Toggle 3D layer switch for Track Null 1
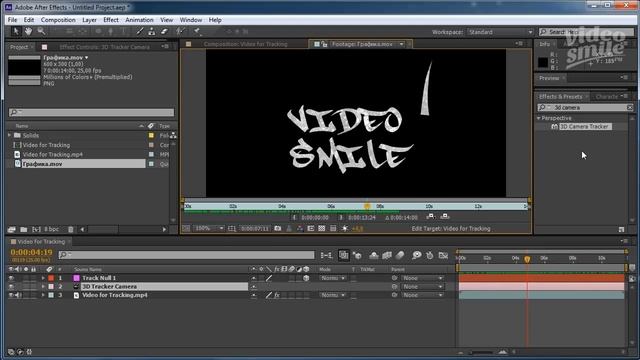The image size is (640, 360). tap(306, 278)
